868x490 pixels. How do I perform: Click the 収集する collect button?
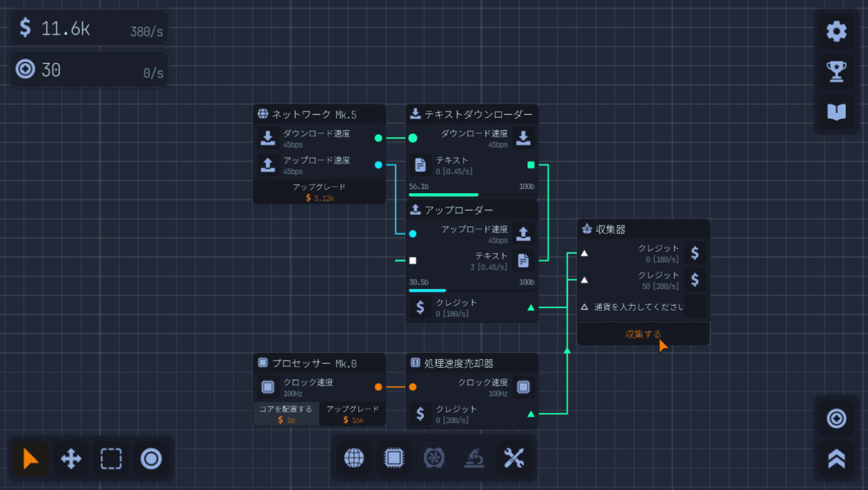click(x=643, y=334)
